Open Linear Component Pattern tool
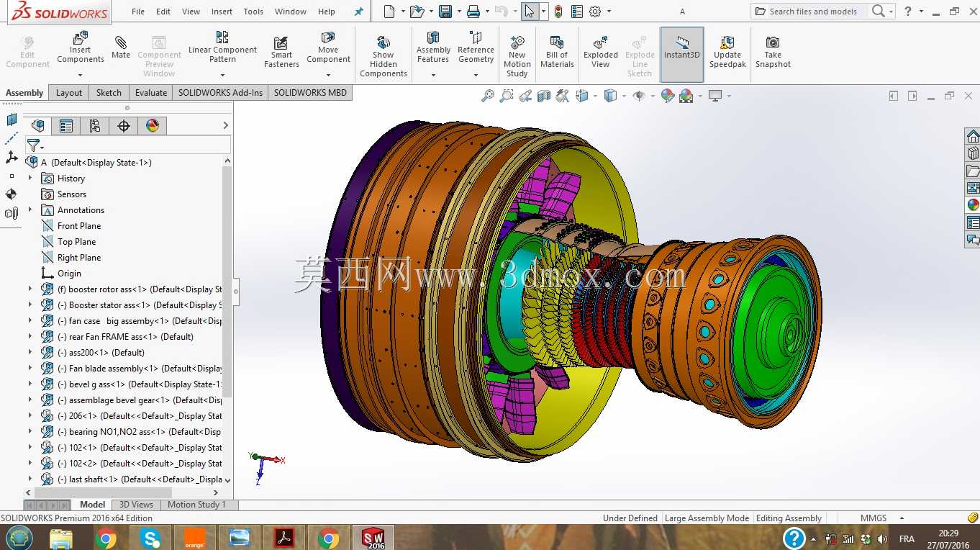The image size is (980, 550). 222,48
